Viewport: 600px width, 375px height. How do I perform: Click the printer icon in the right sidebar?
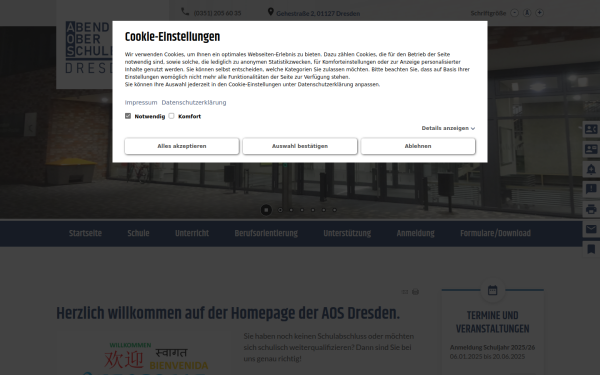pyautogui.click(x=591, y=209)
